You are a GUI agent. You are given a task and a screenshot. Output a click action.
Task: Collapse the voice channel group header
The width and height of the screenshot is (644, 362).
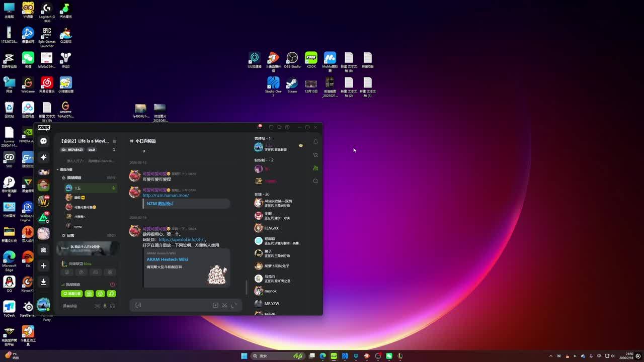pyautogui.click(x=66, y=169)
